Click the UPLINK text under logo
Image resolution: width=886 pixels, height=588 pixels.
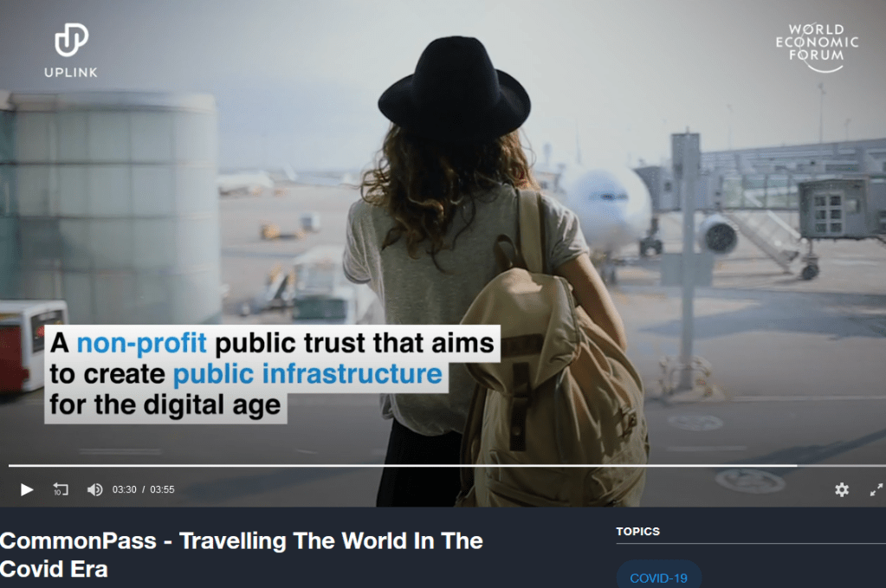point(71,72)
